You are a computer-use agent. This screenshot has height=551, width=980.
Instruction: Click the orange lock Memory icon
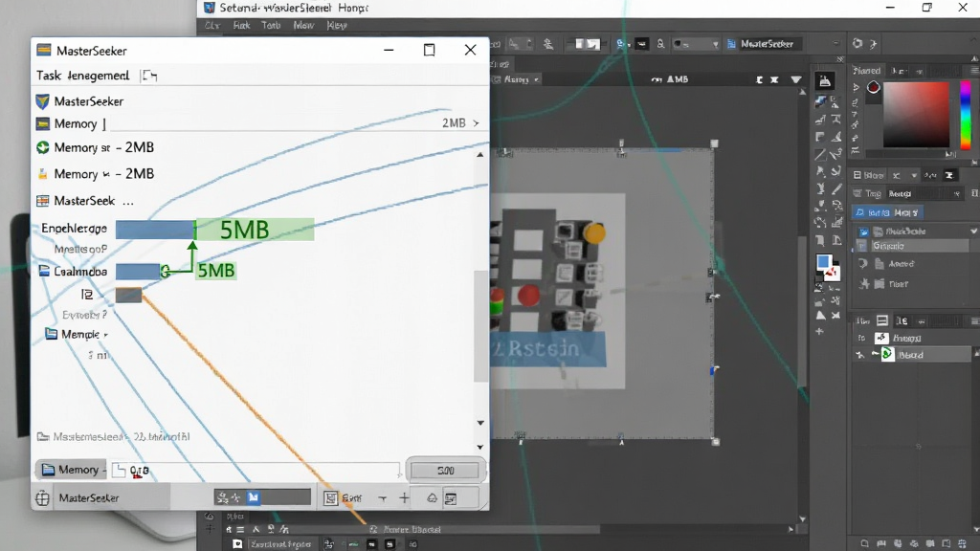tap(42, 174)
